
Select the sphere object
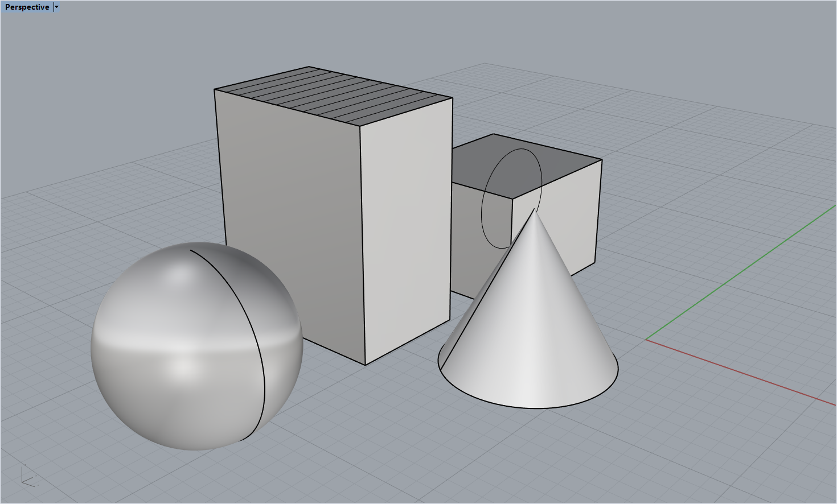click(196, 346)
